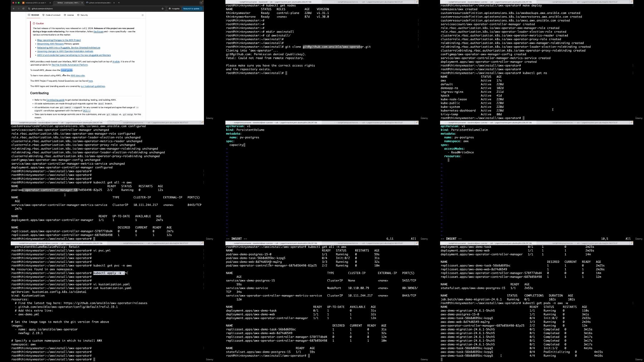644x362 pixels.
Task: Click 'cat kustomization.yaml' command text
Action: tap(112, 288)
